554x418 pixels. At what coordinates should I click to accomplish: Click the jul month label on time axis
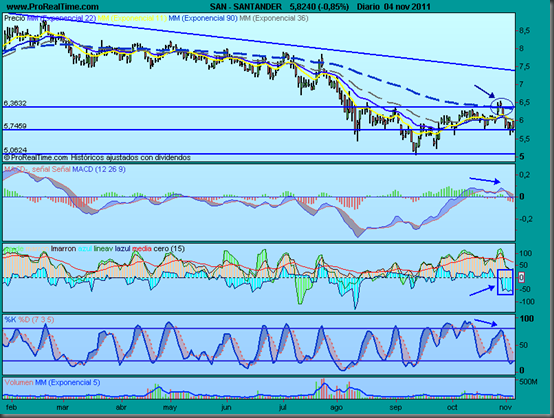click(283, 407)
